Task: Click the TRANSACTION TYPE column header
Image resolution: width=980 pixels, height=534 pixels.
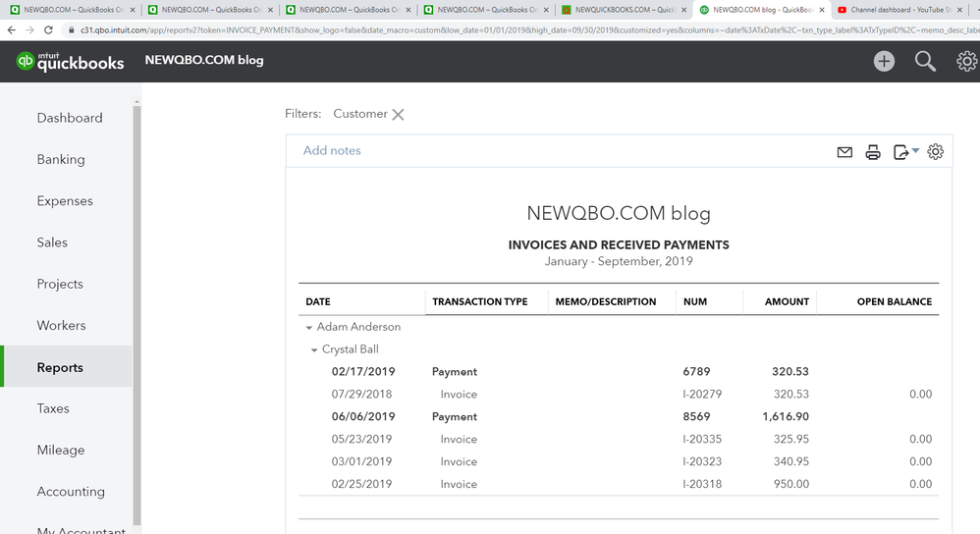Action: coord(480,301)
